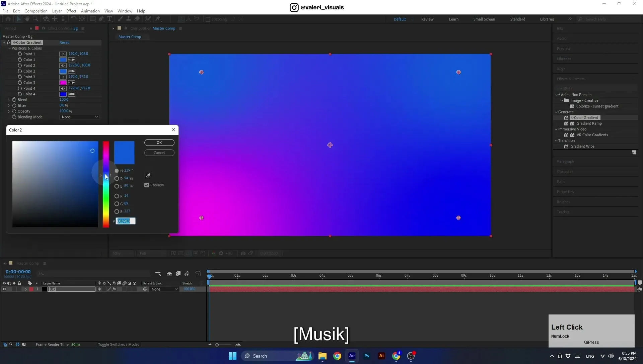Click the eyedropper in Color 2 dialog
The width and height of the screenshot is (643, 364).
(x=148, y=176)
